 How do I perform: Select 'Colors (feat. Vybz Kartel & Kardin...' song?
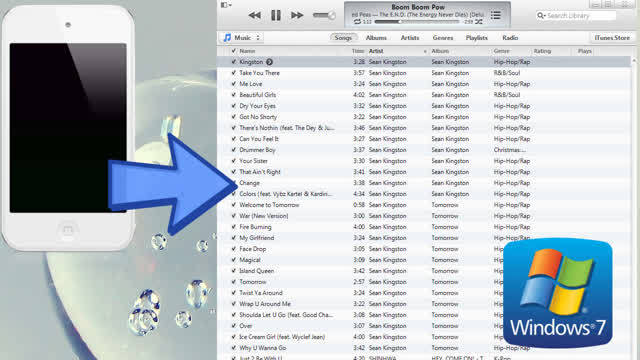tap(286, 194)
